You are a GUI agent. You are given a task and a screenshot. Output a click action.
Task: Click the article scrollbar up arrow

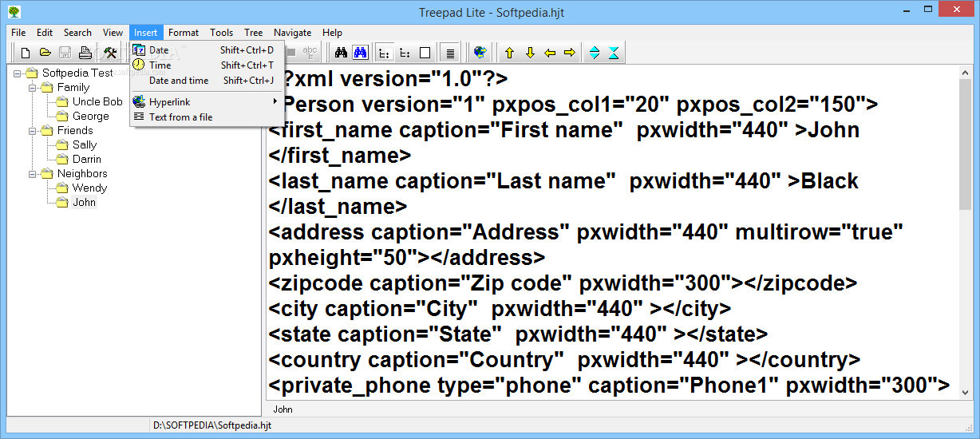[966, 73]
